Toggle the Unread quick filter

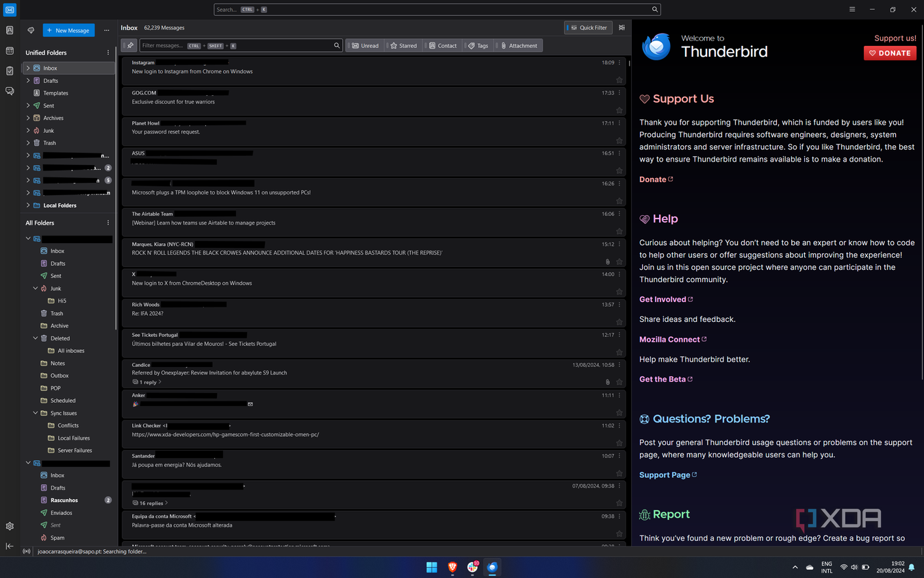tap(365, 45)
